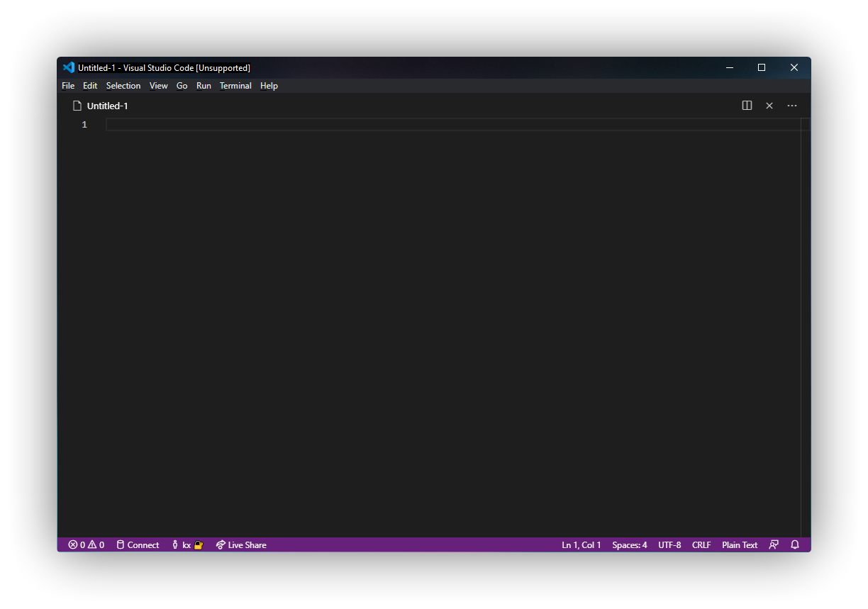Viewport: 868px width, 609px height.
Task: Open the editor More Actions menu
Action: pos(792,106)
